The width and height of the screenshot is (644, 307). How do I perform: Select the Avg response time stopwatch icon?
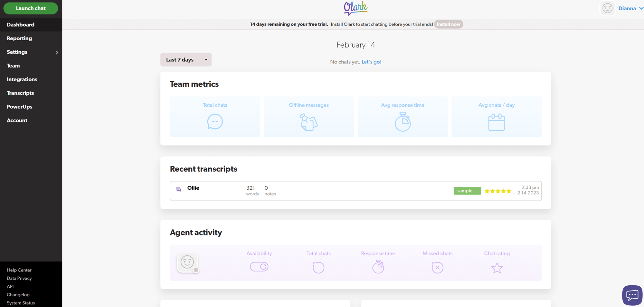point(402,122)
